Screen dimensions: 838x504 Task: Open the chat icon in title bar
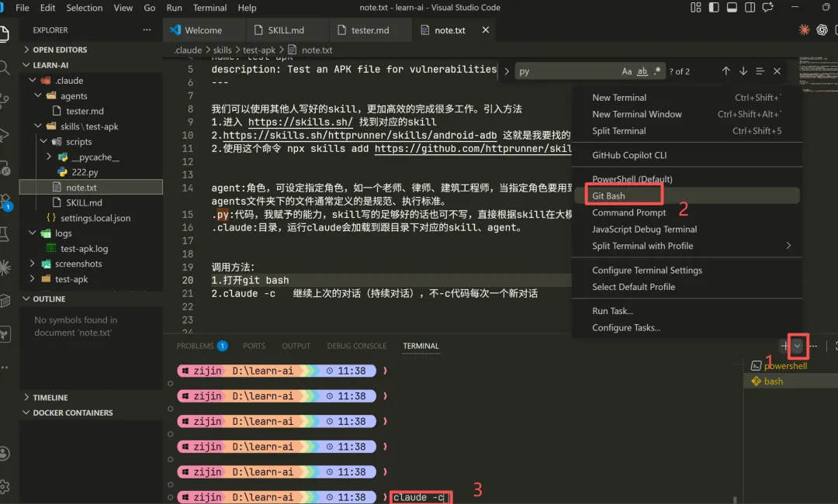pyautogui.click(x=768, y=8)
